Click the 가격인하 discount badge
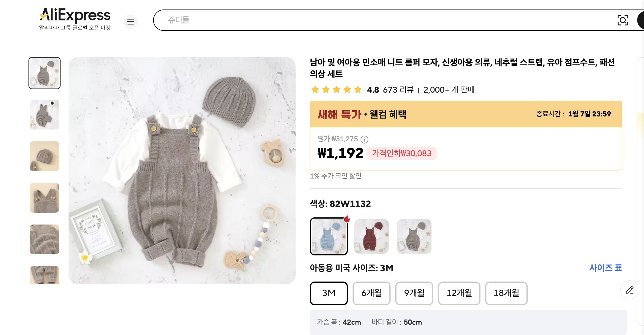 [402, 154]
